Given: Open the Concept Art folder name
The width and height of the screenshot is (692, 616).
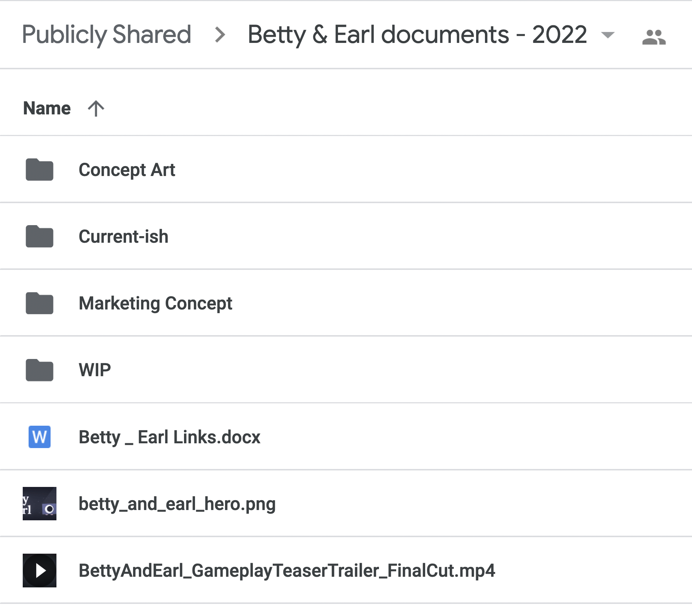Looking at the screenshot, I should click(127, 170).
